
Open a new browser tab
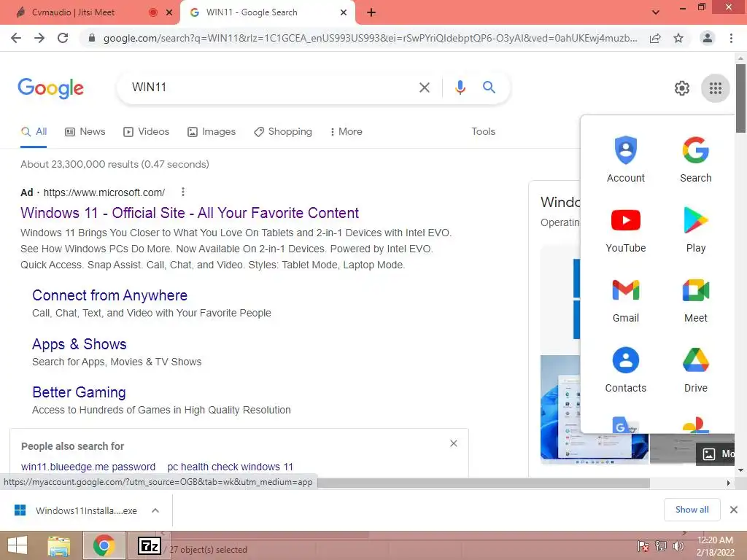pyautogui.click(x=371, y=12)
